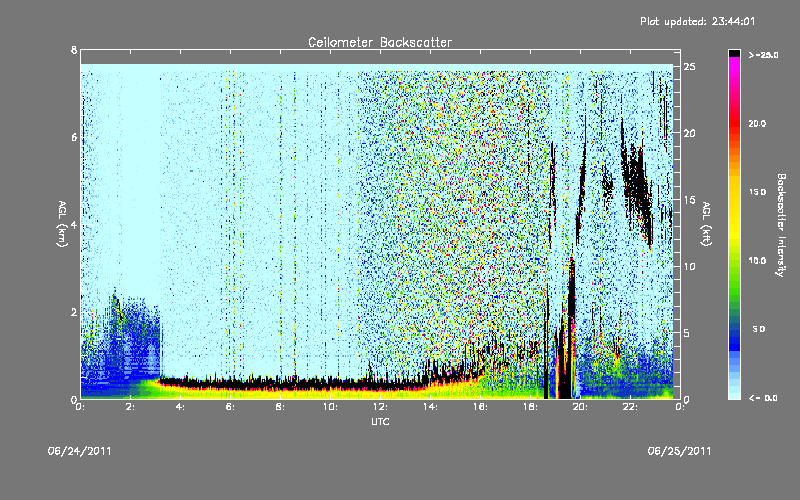
Task: Click the 8 km tick on the left axis
Action: [x=74, y=50]
